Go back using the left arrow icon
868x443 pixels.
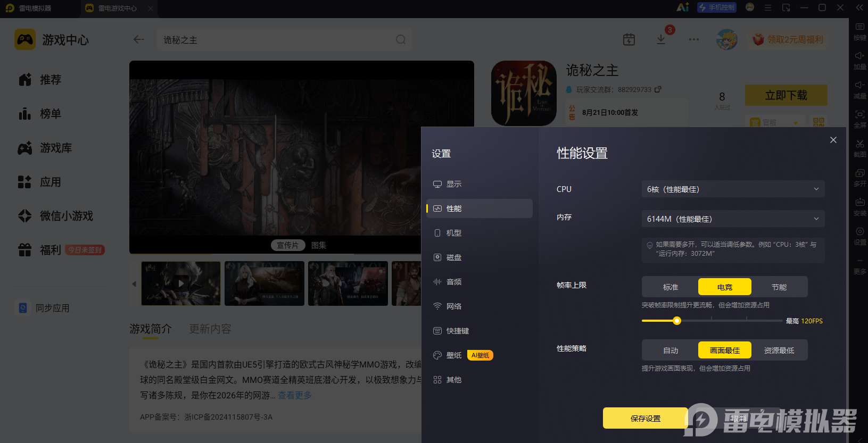click(139, 39)
